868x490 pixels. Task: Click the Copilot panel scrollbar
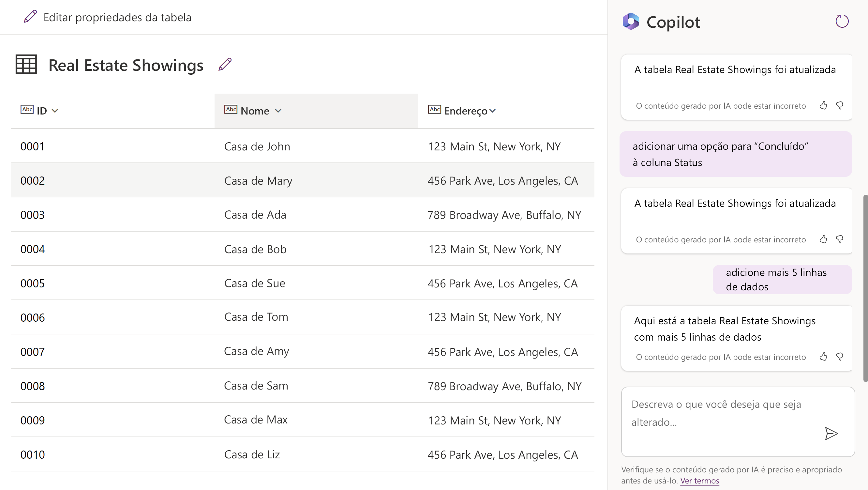pos(865,288)
